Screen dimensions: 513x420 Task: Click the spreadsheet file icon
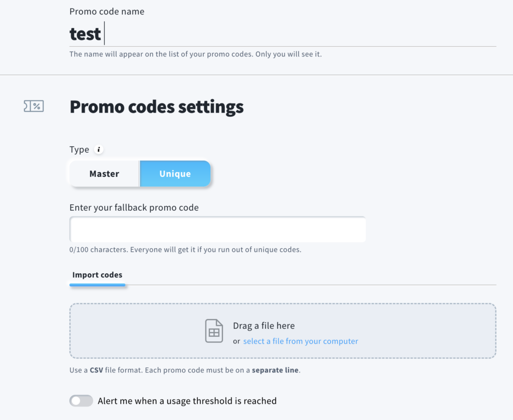point(214,331)
